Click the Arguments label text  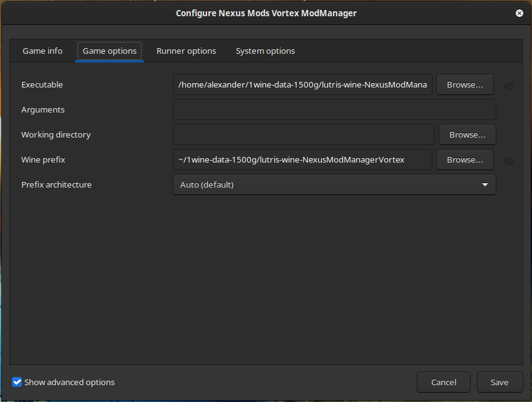tap(43, 110)
